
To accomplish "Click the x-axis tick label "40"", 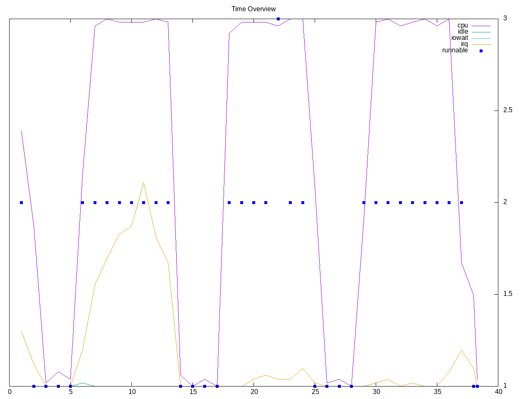I will (498, 392).
